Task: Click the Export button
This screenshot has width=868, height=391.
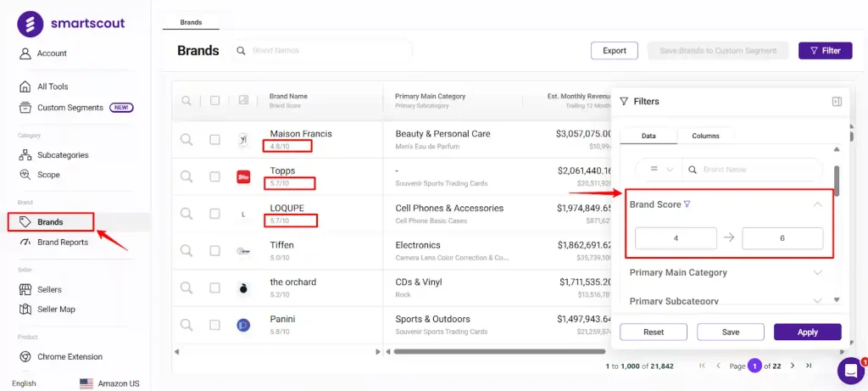Action: (x=615, y=50)
